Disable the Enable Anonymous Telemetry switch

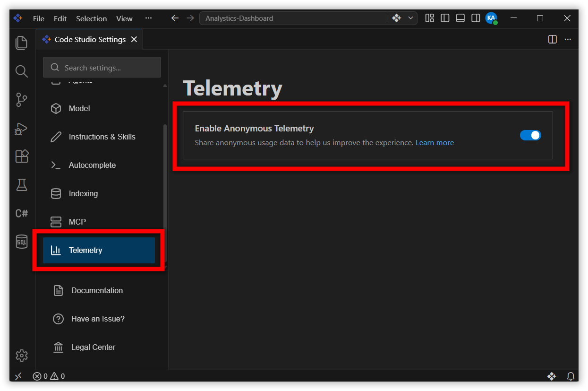[x=530, y=135]
